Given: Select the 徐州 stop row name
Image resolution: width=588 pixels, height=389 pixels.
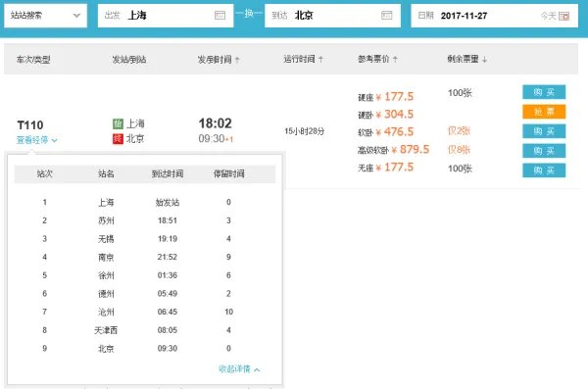Looking at the screenshot, I should (106, 275).
